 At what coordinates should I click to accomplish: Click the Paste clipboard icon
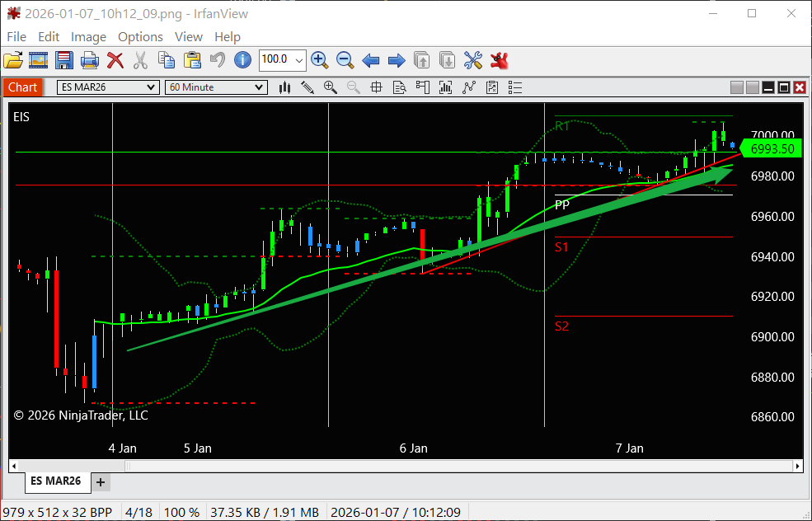tap(192, 61)
